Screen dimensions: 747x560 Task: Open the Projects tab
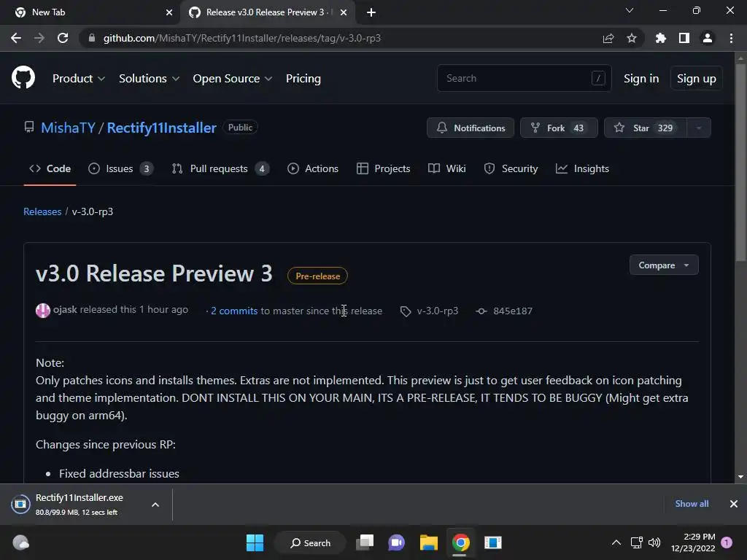coord(383,168)
